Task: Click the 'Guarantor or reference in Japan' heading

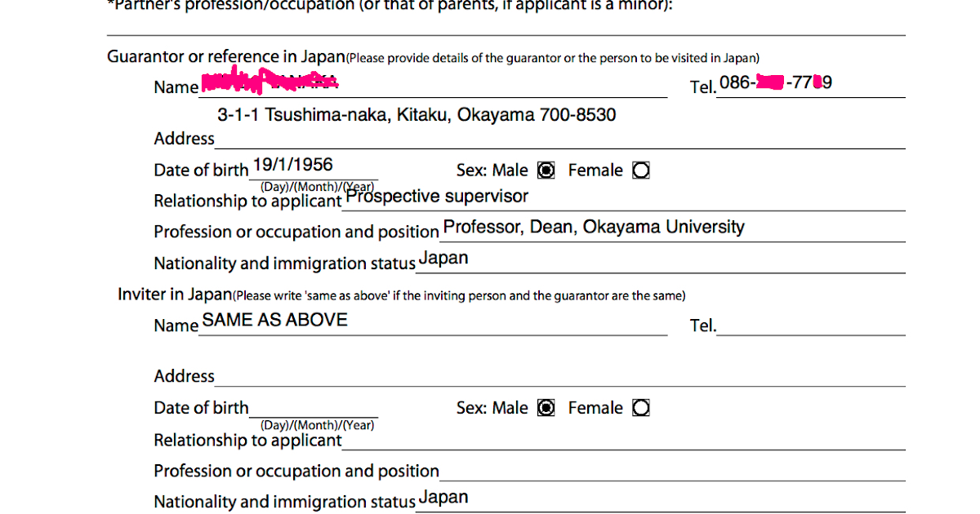Action: point(226,57)
